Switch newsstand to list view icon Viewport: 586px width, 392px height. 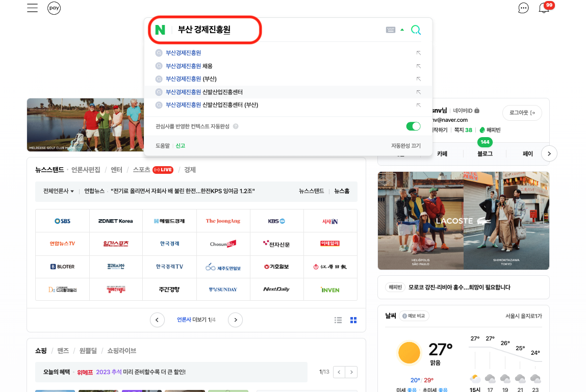[338, 320]
